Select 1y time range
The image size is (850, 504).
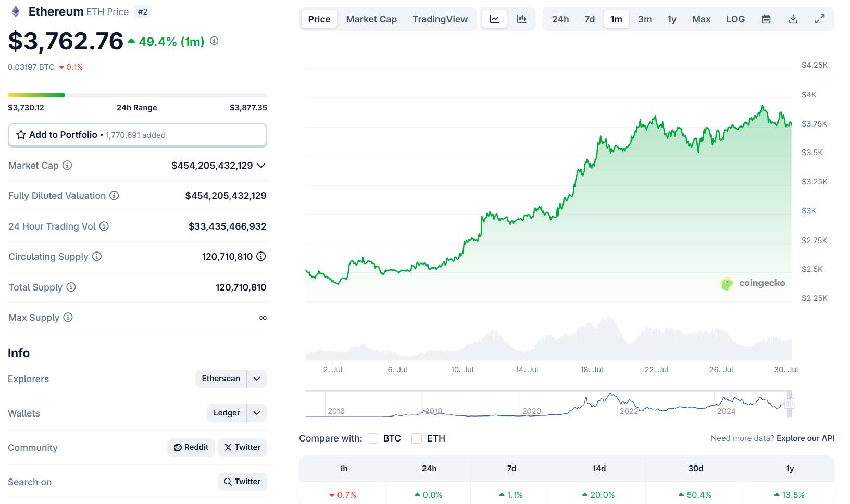pyautogui.click(x=672, y=19)
